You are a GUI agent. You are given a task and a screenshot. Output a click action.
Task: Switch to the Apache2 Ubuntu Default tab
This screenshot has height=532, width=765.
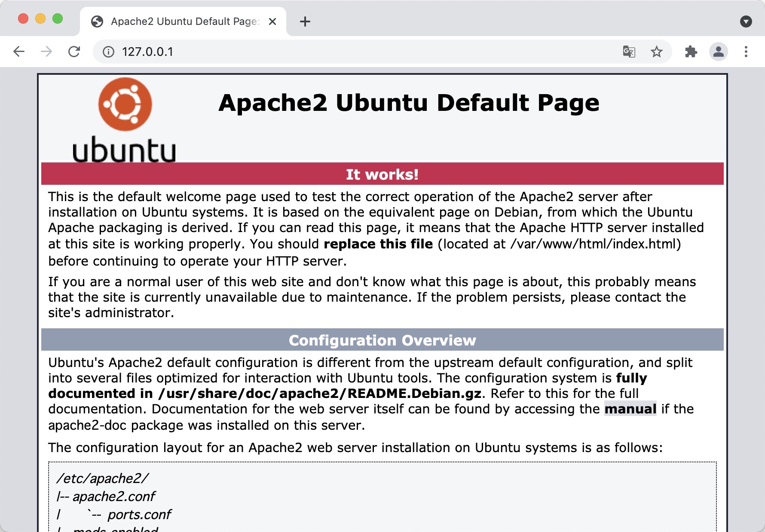pyautogui.click(x=181, y=21)
